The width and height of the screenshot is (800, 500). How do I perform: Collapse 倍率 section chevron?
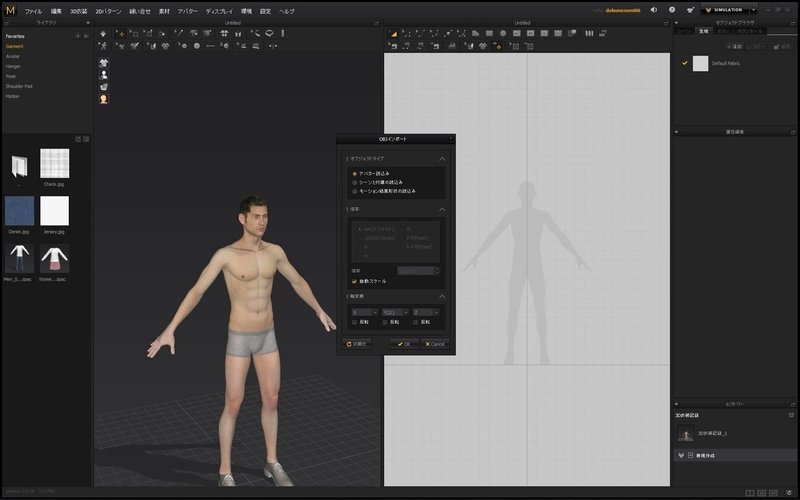[x=442, y=210]
